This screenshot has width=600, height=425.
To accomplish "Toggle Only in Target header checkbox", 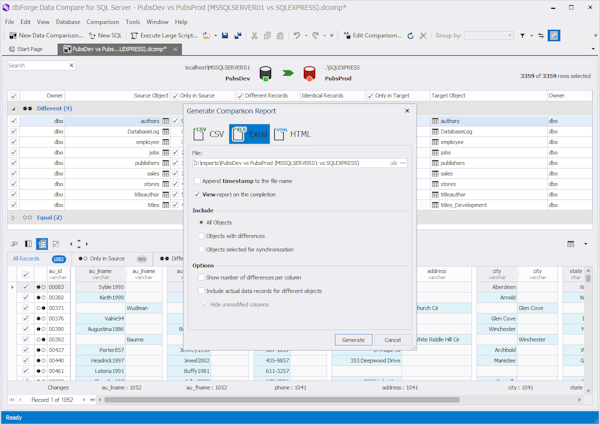I will point(370,96).
